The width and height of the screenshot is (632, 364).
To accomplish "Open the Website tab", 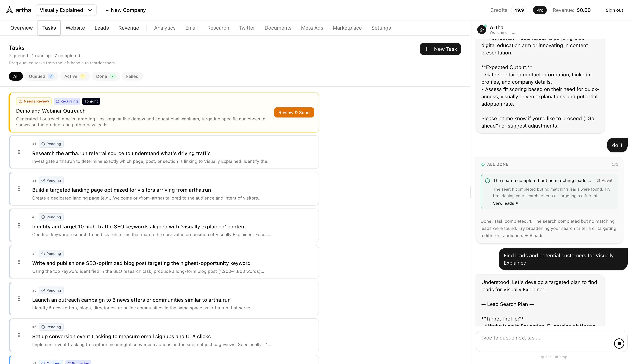I will [75, 28].
